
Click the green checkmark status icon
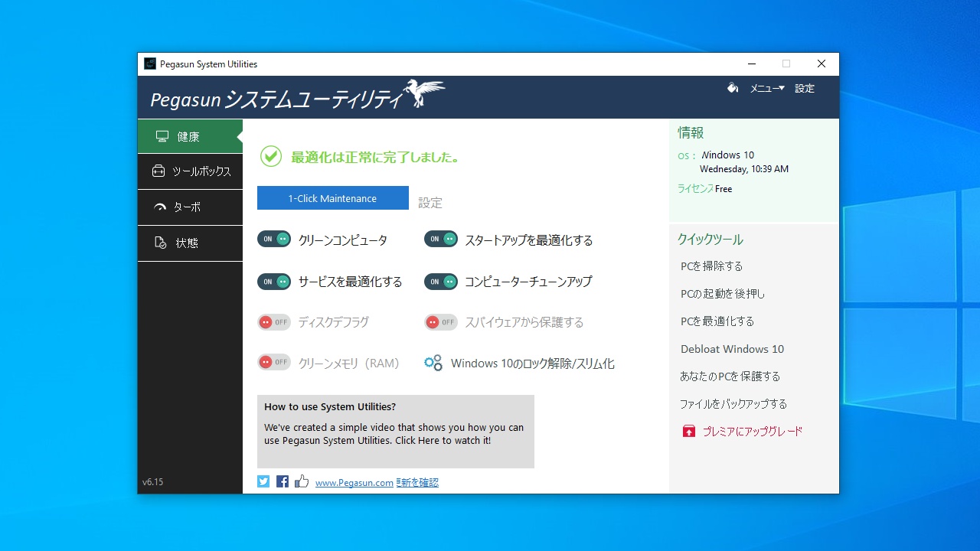point(271,156)
